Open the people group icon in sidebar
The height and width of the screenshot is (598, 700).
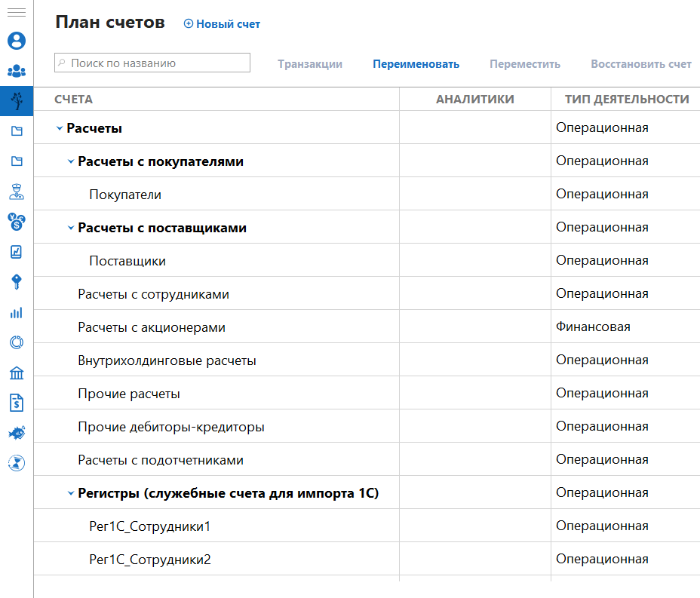[16, 71]
